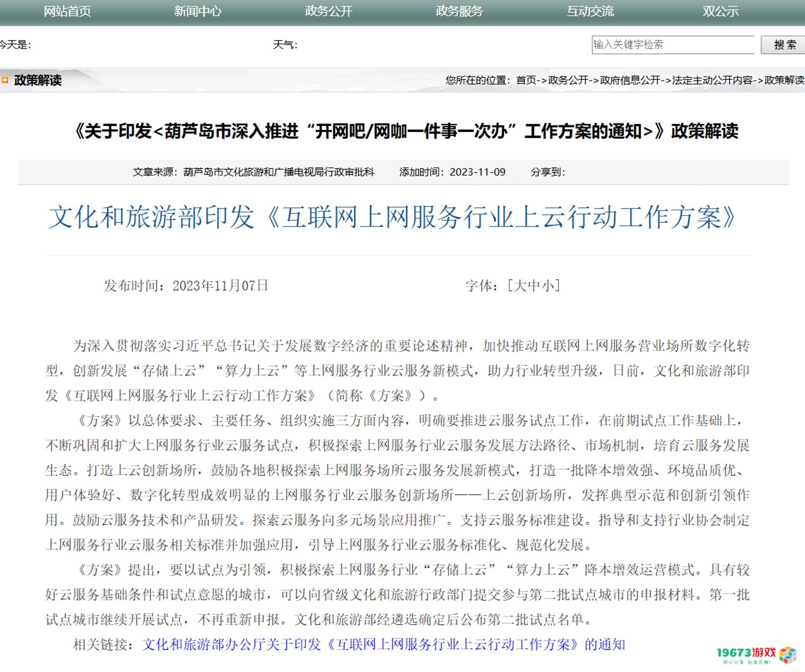Click the orange icon beside 政策解读
This screenshot has width=805, height=672.
[5, 80]
